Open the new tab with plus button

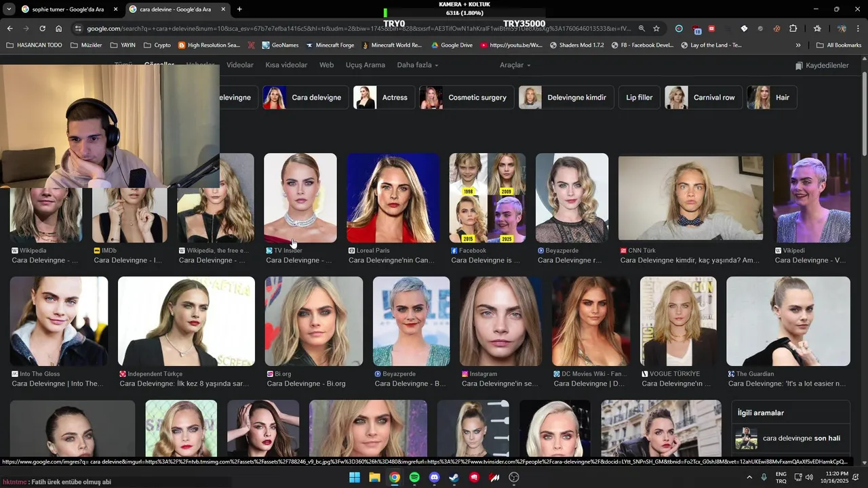[239, 9]
